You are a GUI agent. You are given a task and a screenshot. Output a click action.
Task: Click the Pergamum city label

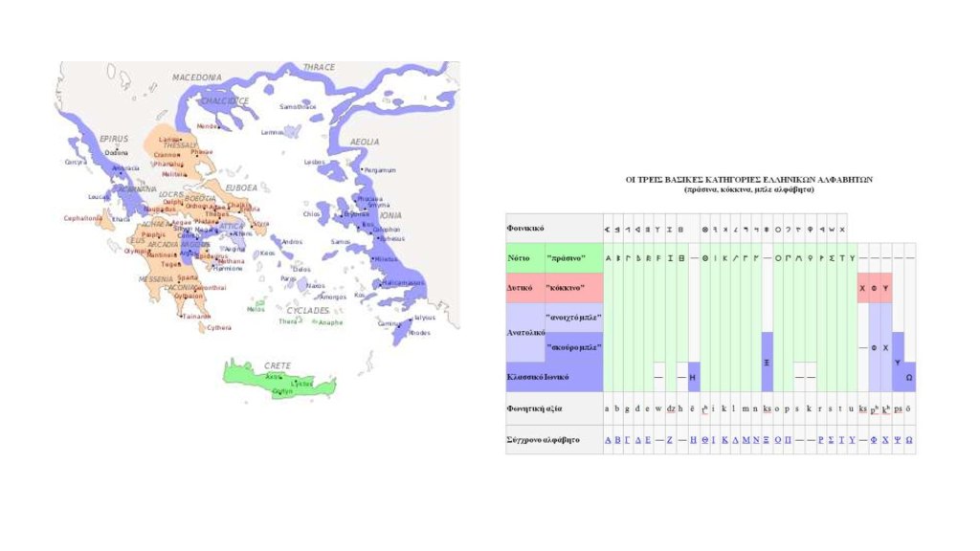click(380, 170)
